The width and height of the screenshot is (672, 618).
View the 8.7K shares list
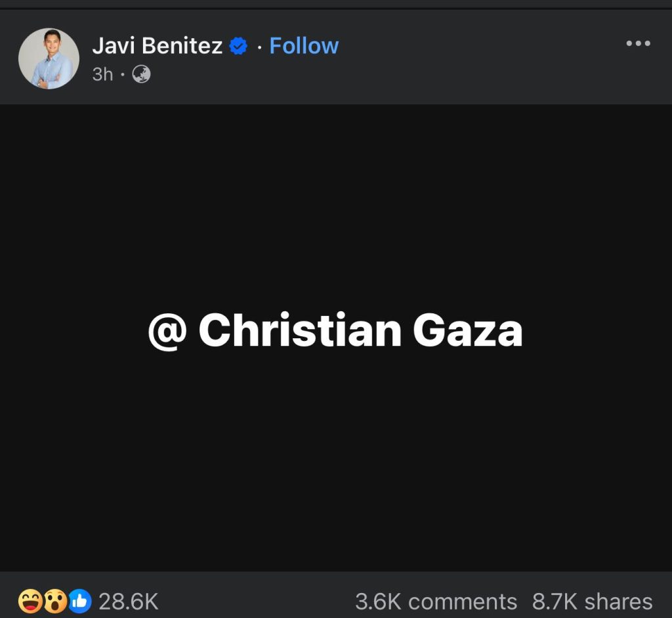pyautogui.click(x=592, y=601)
